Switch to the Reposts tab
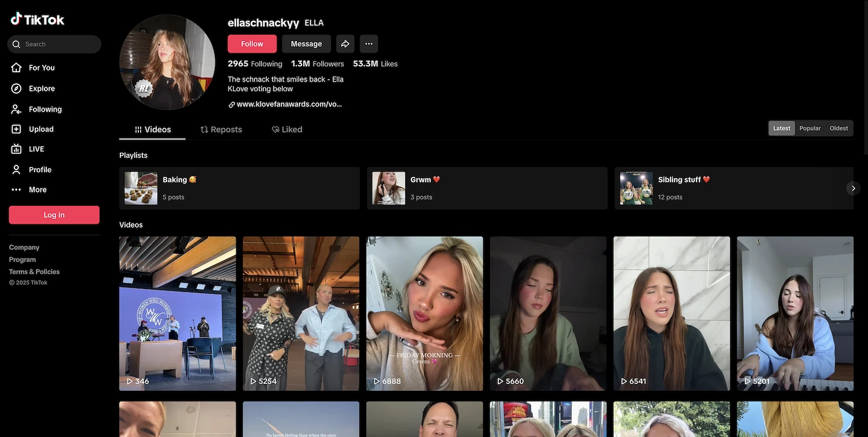The image size is (868, 437). point(221,129)
